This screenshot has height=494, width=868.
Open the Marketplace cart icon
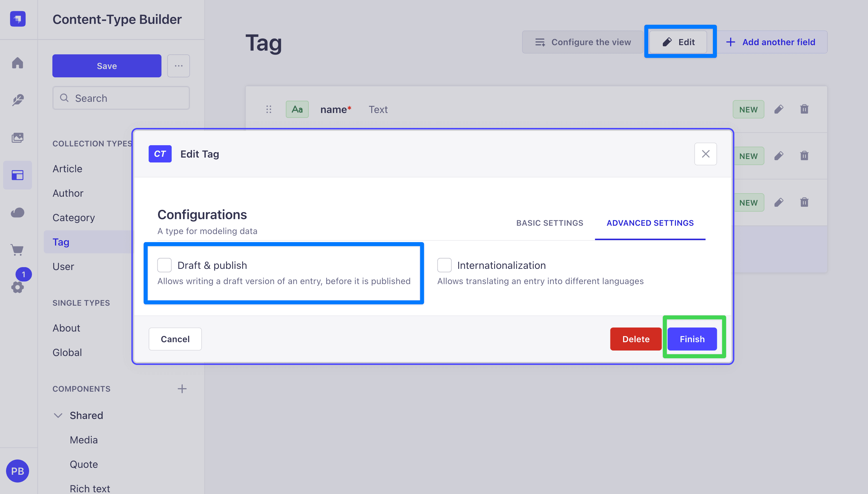pos(17,250)
